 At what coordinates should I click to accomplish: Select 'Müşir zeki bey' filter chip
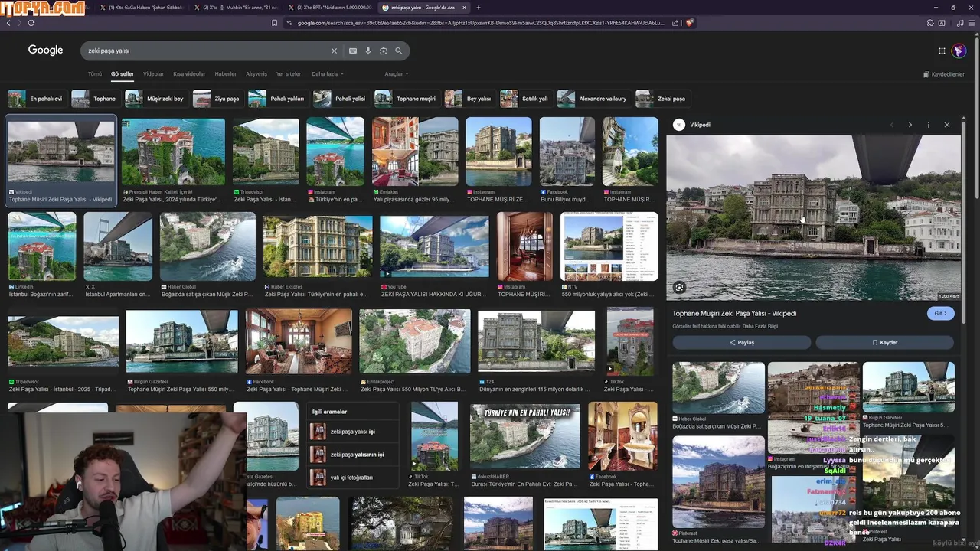(156, 99)
